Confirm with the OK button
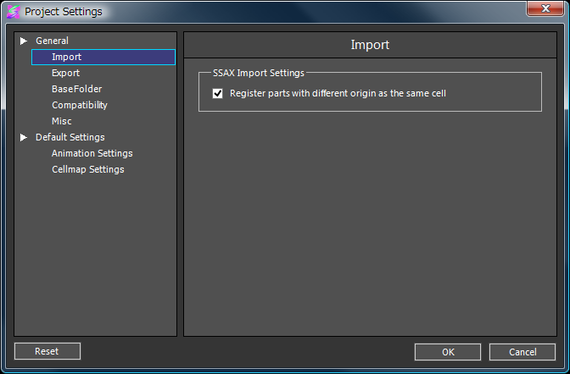The image size is (570, 374). [x=447, y=352]
